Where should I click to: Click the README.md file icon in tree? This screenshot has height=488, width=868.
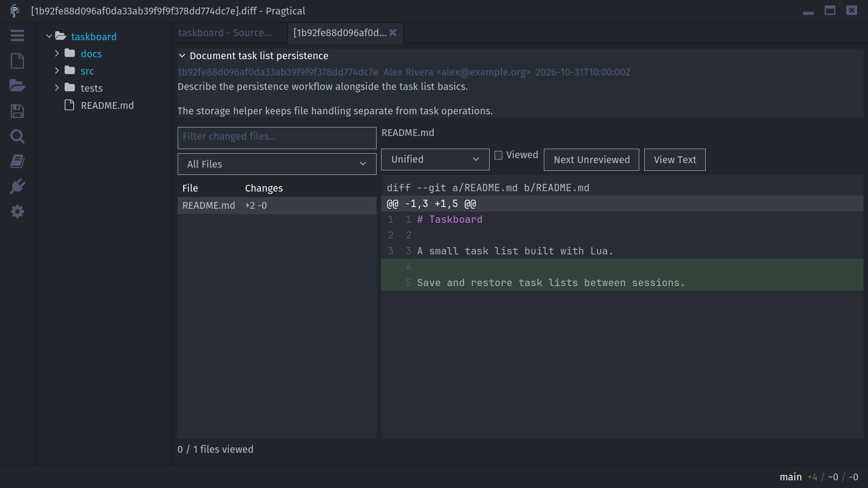click(x=69, y=105)
